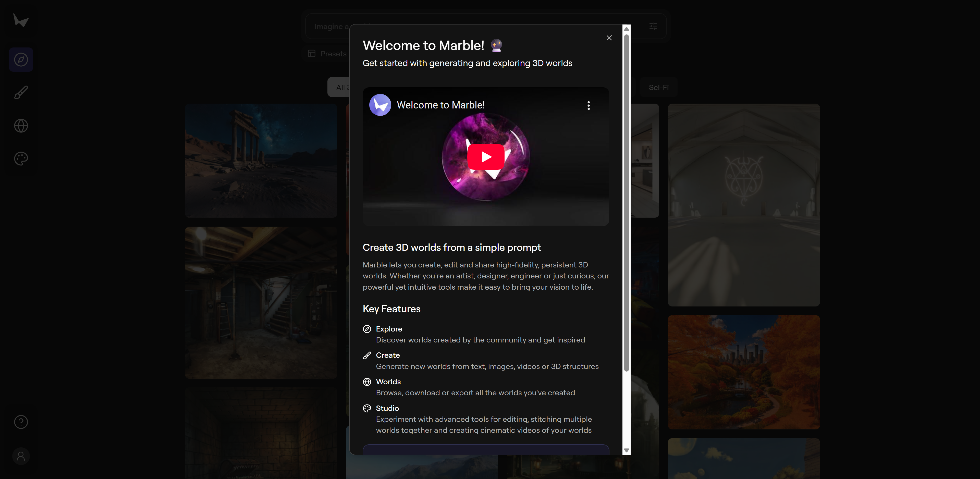Open the prompt settings sliders icon
The width and height of the screenshot is (980, 479).
tap(653, 26)
